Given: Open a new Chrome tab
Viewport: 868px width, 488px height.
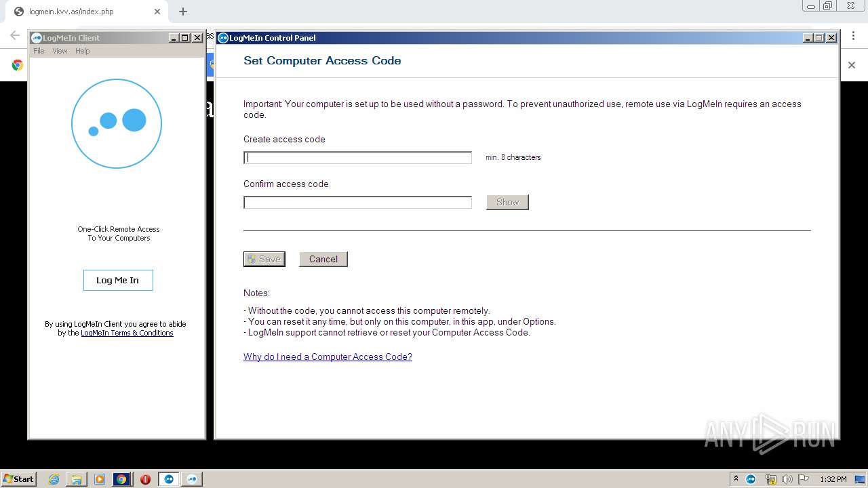Looking at the screenshot, I should pos(183,12).
